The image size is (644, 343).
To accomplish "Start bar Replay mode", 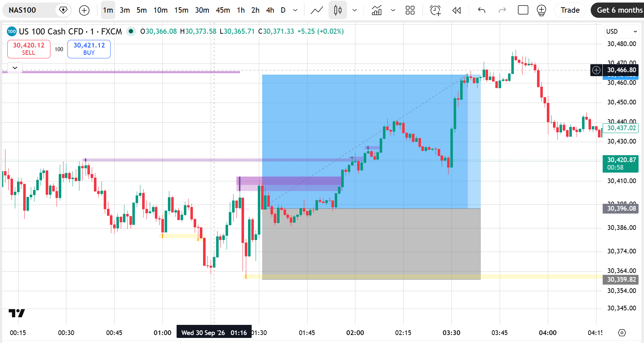I will tap(457, 10).
